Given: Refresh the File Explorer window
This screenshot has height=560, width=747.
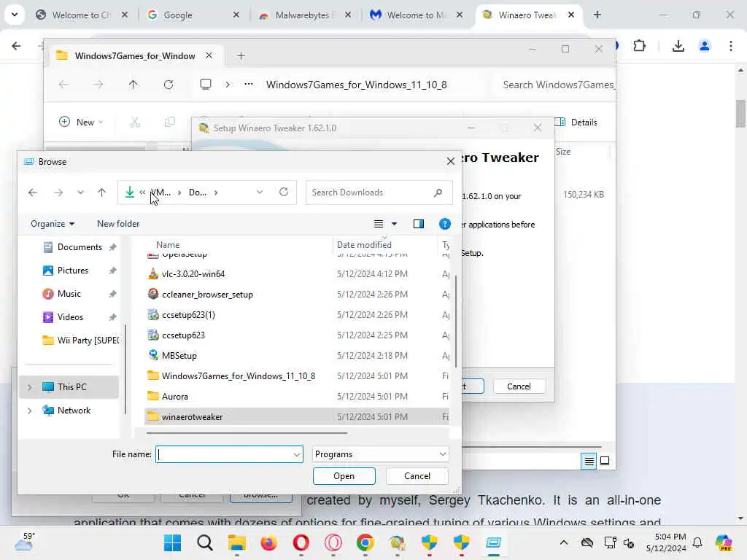Looking at the screenshot, I should [x=169, y=85].
